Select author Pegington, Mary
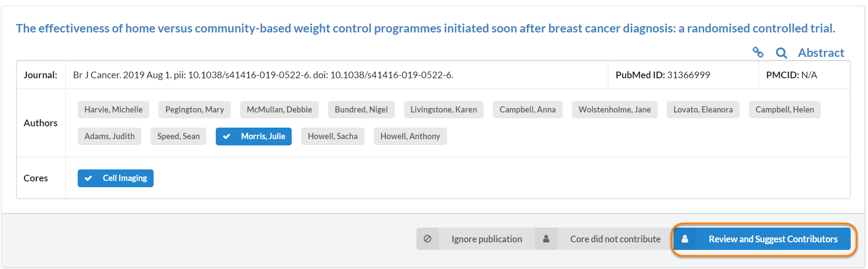 pos(194,110)
